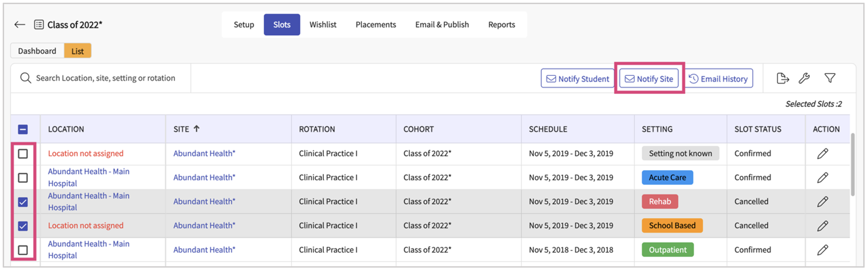
Task: Open the filter funnel icon
Action: pyautogui.click(x=830, y=78)
